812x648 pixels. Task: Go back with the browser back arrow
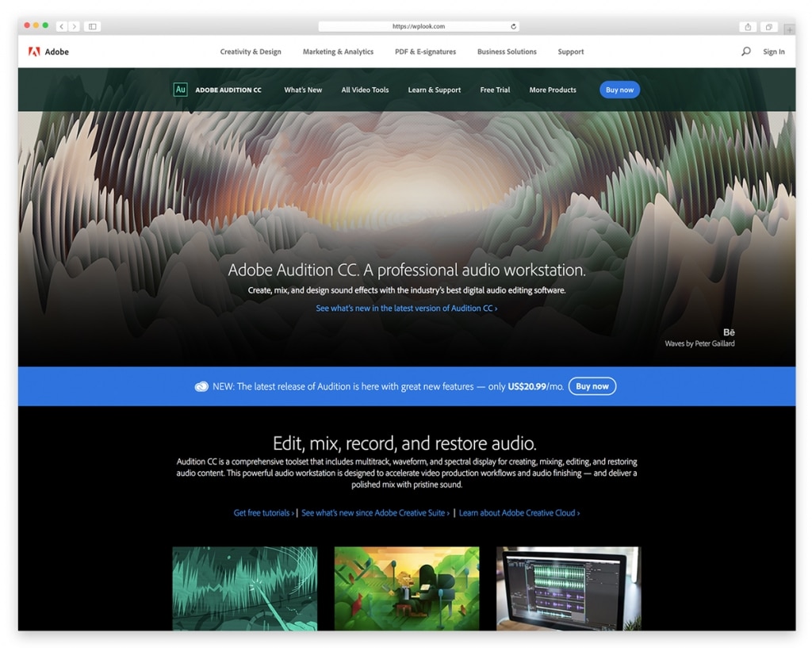click(x=62, y=26)
